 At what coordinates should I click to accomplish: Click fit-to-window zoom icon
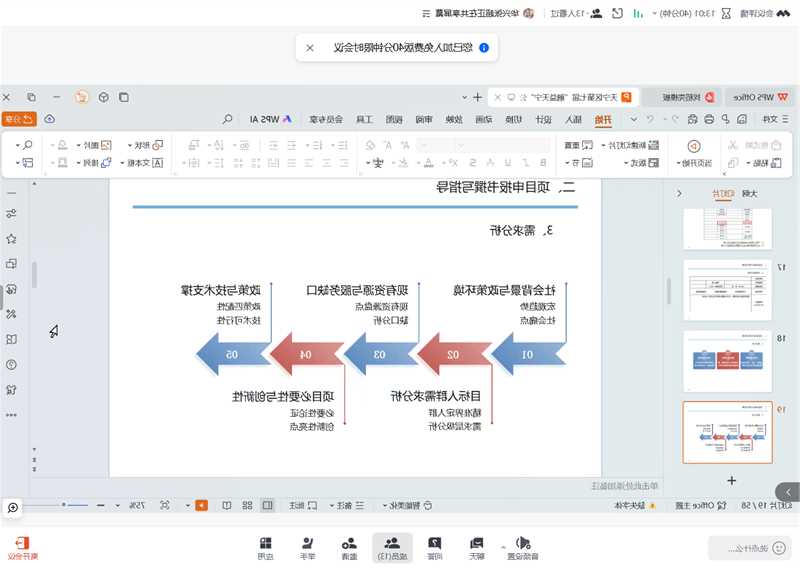(x=165, y=505)
